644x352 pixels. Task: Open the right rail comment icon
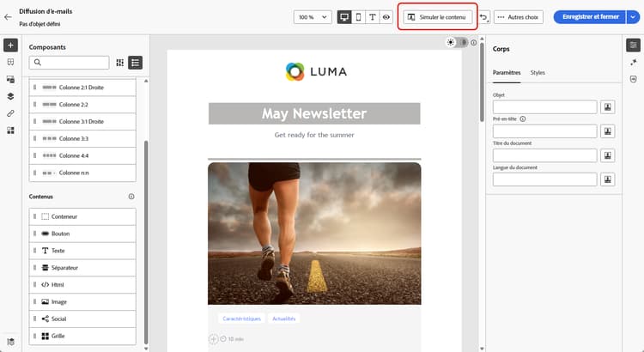pyautogui.click(x=633, y=79)
